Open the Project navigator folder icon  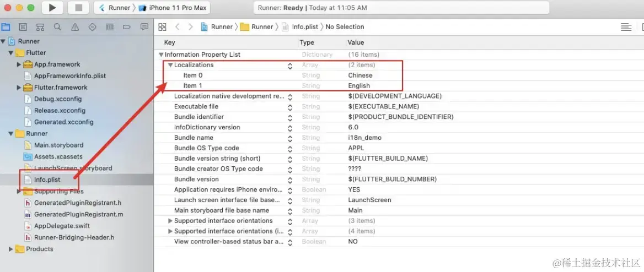[6, 27]
